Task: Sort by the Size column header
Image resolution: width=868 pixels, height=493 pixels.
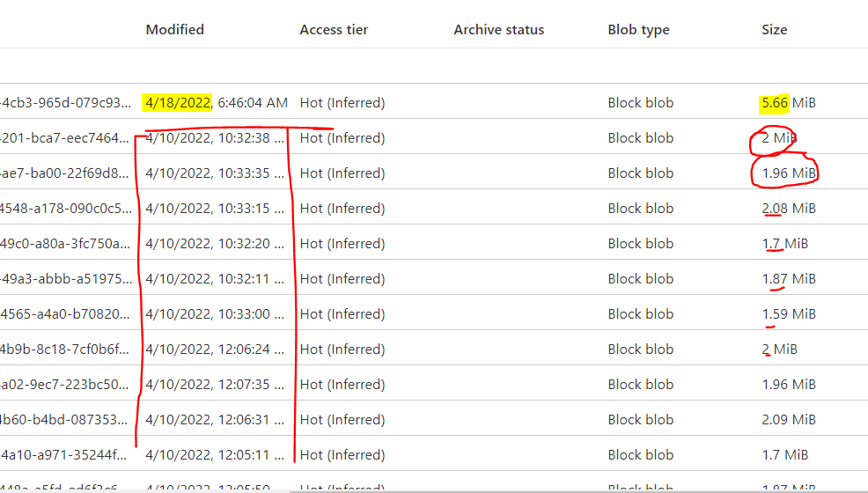Action: coord(774,30)
